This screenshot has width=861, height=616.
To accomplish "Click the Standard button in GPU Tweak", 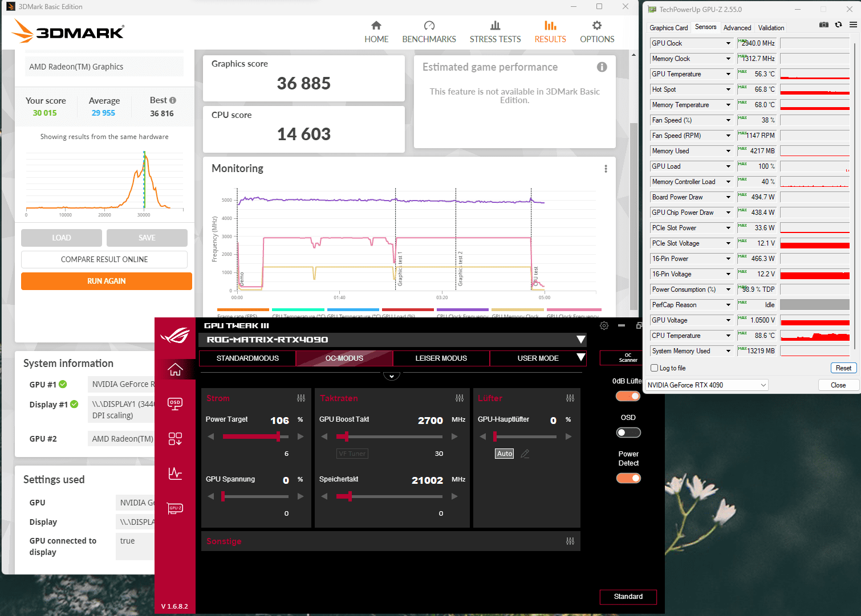I will point(628,597).
